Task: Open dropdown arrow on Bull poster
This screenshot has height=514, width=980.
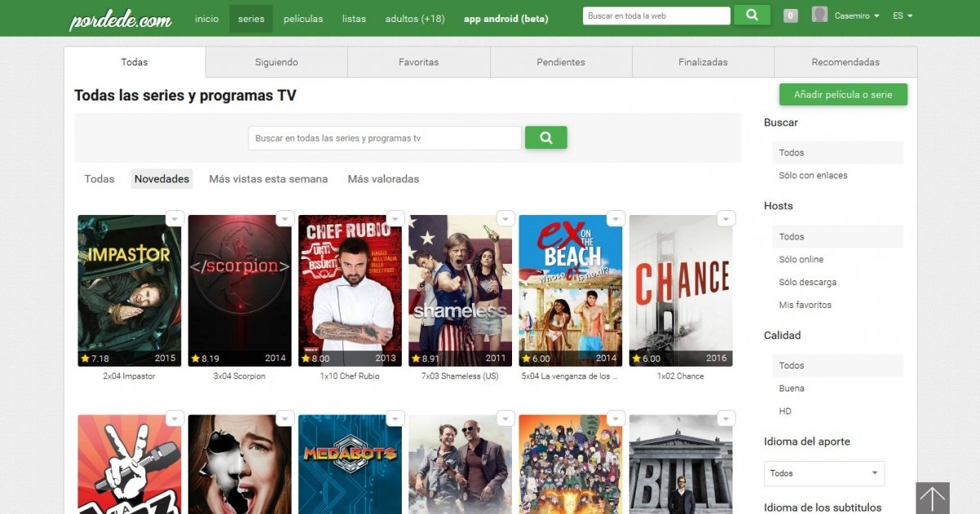Action: pos(726,418)
